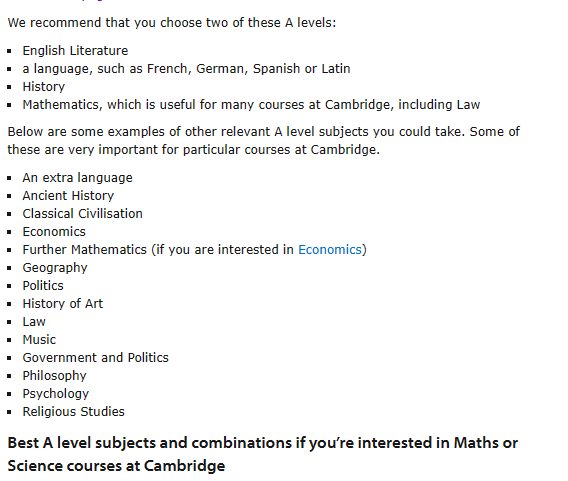Click the 'An extra language' entry

pos(78,178)
